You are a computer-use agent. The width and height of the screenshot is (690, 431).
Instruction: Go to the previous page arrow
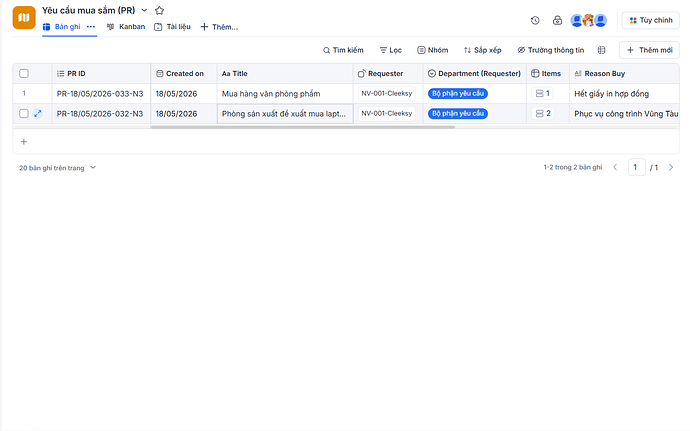(615, 167)
